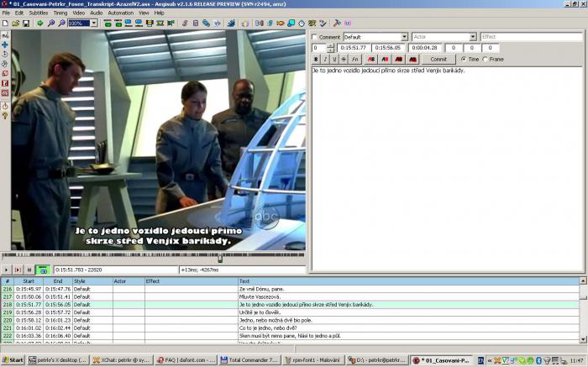This screenshot has width=588, height=367.
Task: Launch the Translation Assistant
Action: (x=280, y=24)
